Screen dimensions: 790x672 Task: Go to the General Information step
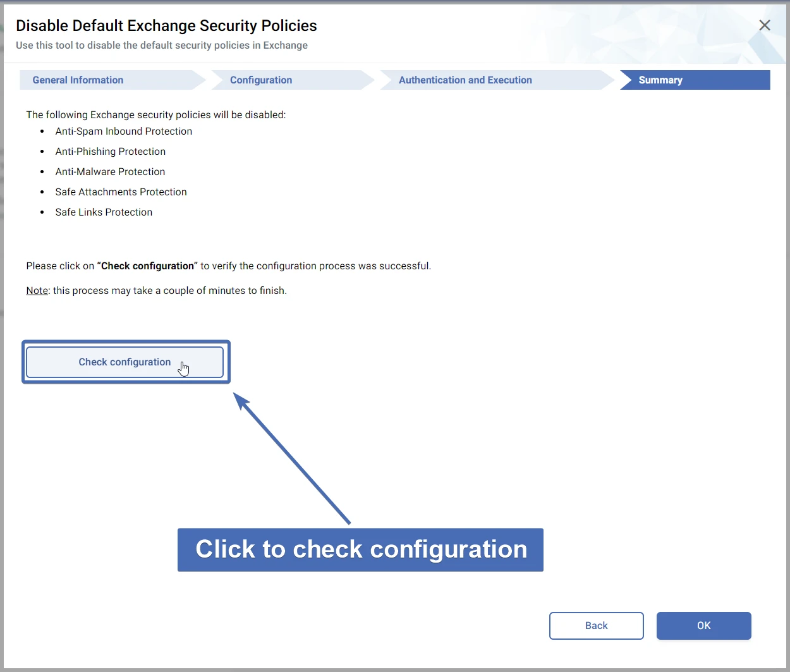tap(78, 80)
